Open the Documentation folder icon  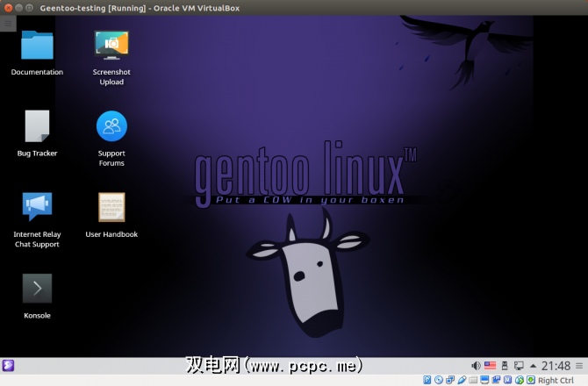tap(37, 46)
